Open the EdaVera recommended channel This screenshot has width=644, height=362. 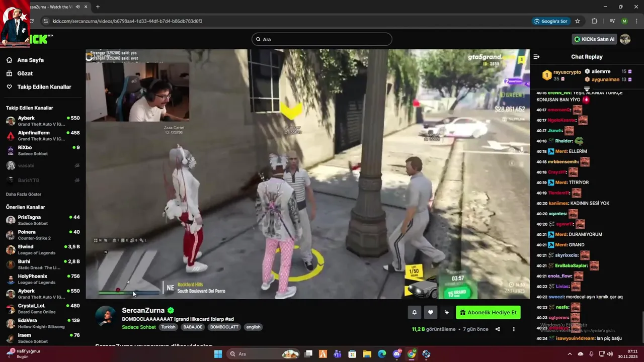(43, 323)
